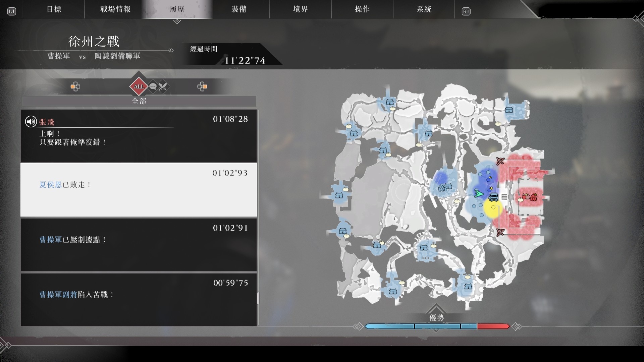Select the ALL log filter diamond
Viewport: 644px width, 362px height.
click(139, 86)
